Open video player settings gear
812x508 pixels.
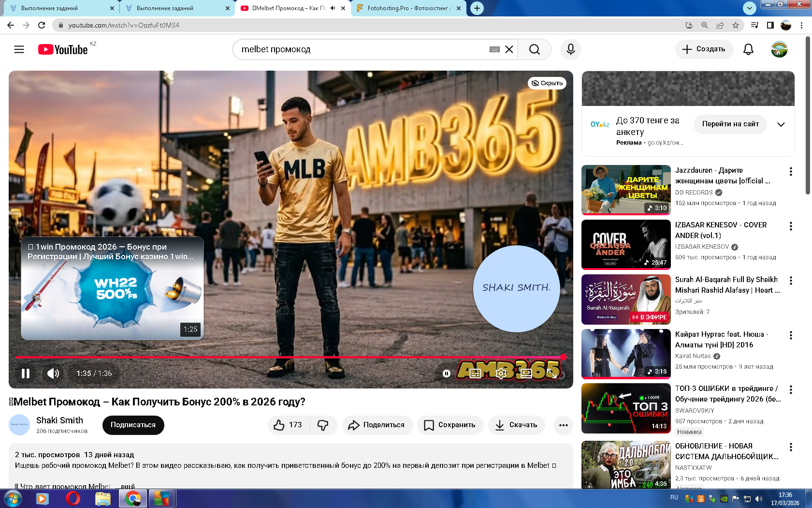tap(501, 374)
